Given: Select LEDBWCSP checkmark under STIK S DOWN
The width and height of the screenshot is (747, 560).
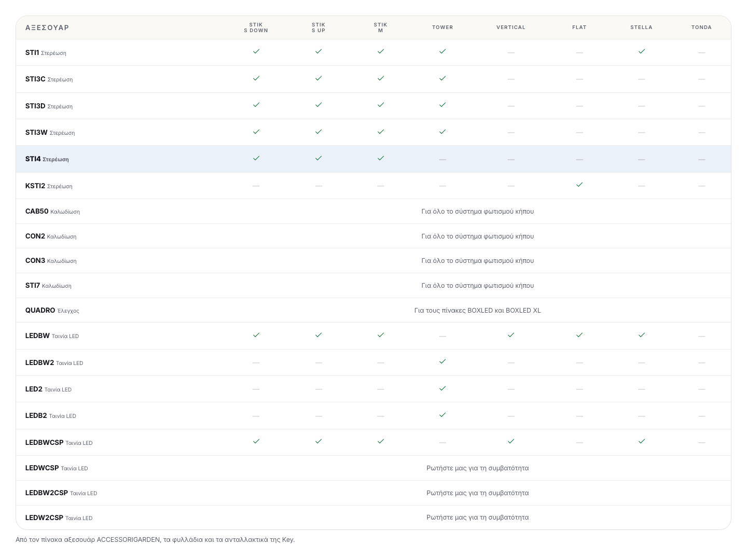Looking at the screenshot, I should (x=256, y=441).
